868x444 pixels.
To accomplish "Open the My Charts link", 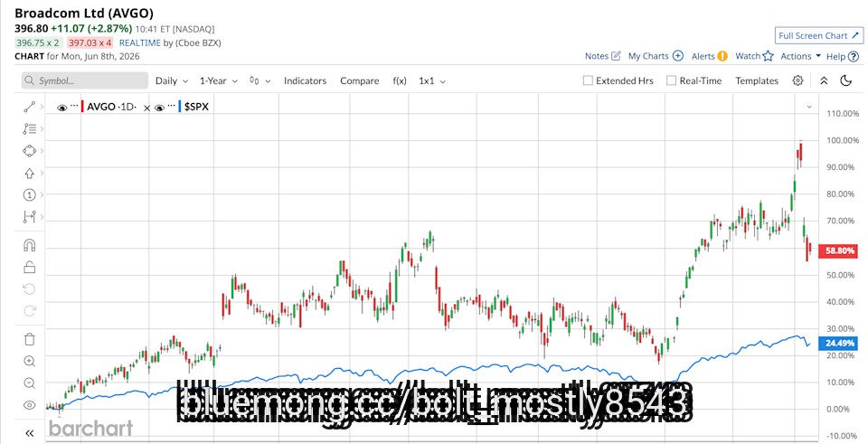I will point(648,56).
